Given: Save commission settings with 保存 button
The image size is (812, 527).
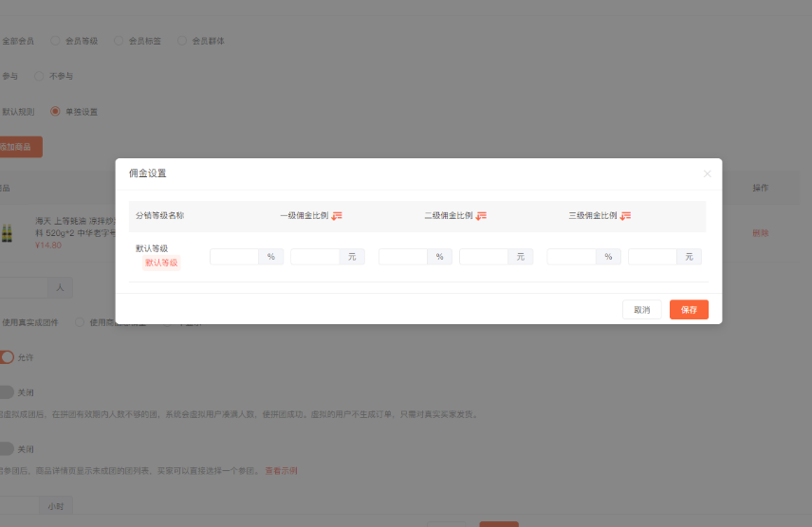Looking at the screenshot, I should pos(689,310).
